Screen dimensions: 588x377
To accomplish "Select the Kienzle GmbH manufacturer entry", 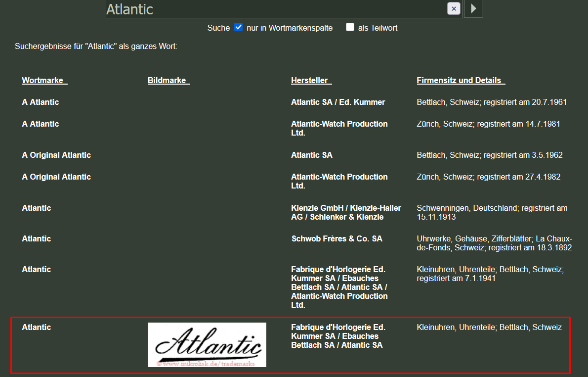I will [346, 212].
